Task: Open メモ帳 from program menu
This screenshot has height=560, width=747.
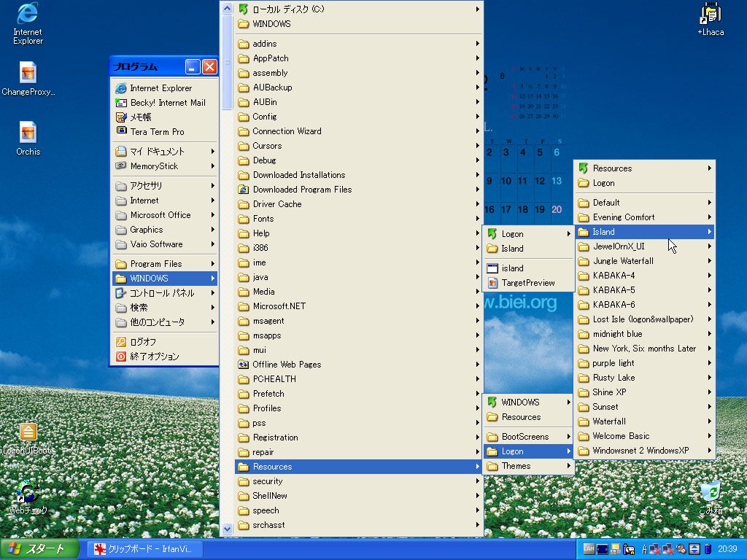Action: tap(165, 117)
